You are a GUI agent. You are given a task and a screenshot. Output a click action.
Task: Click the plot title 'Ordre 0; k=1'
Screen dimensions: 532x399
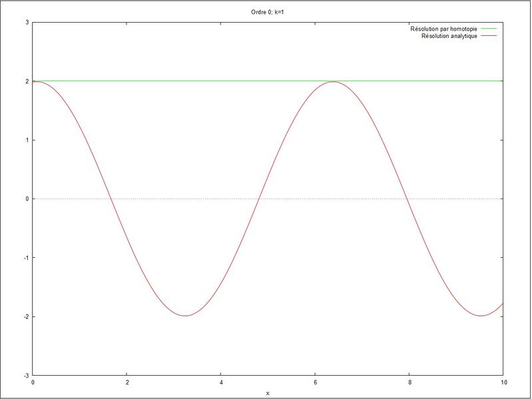[268, 12]
